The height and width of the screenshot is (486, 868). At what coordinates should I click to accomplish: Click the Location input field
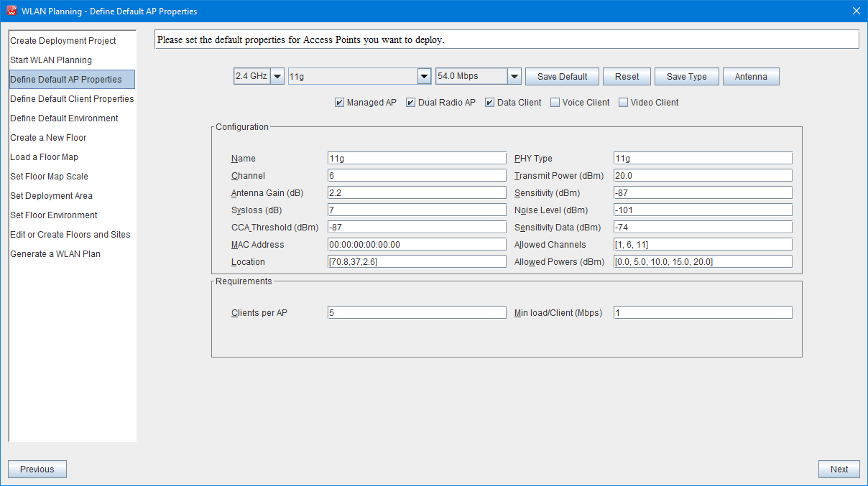(x=417, y=262)
